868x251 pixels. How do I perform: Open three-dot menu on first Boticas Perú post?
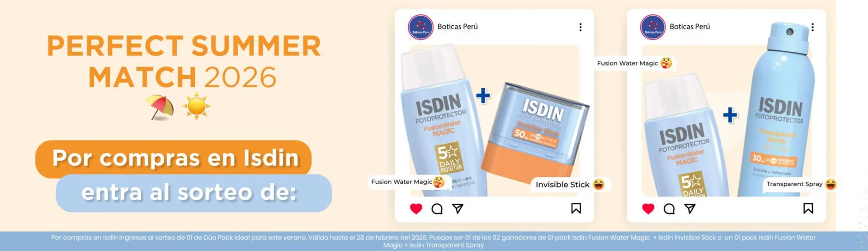[x=580, y=27]
